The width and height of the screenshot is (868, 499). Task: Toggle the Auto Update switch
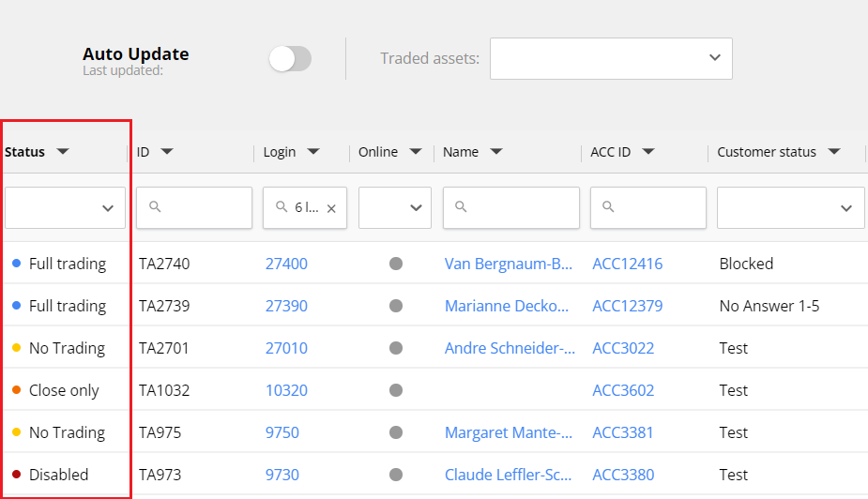(x=290, y=59)
